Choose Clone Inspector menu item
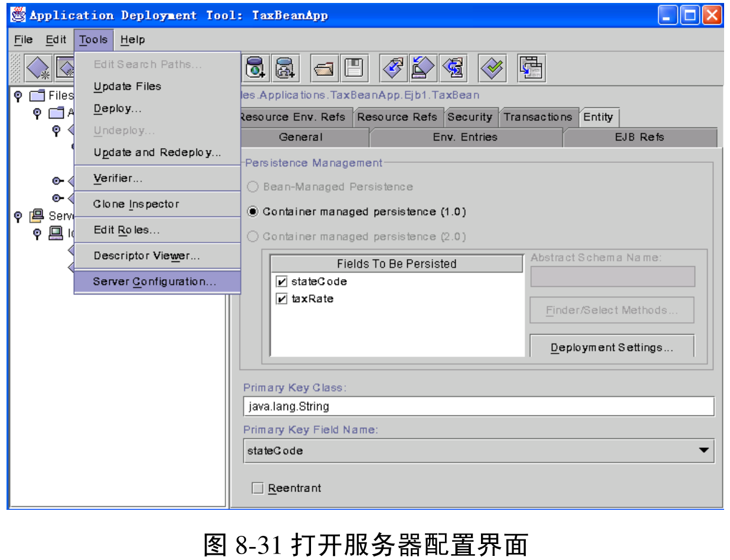Screen dimensions: 730x560 pyautogui.click(x=157, y=204)
